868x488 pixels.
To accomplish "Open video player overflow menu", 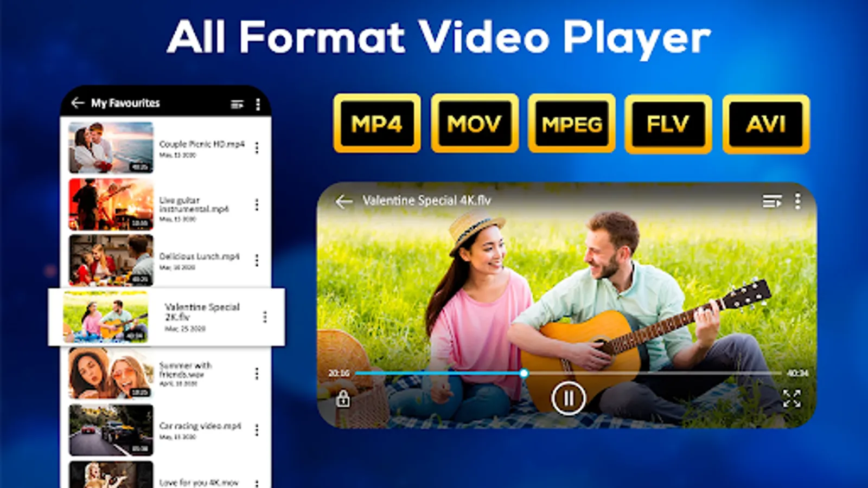I will click(797, 201).
